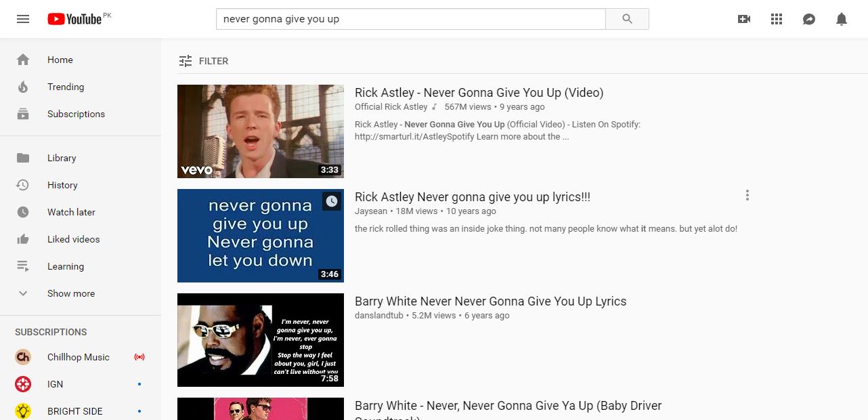868x420 pixels.
Task: Play the vevo Rick Astley thumbnail
Action: tap(261, 131)
